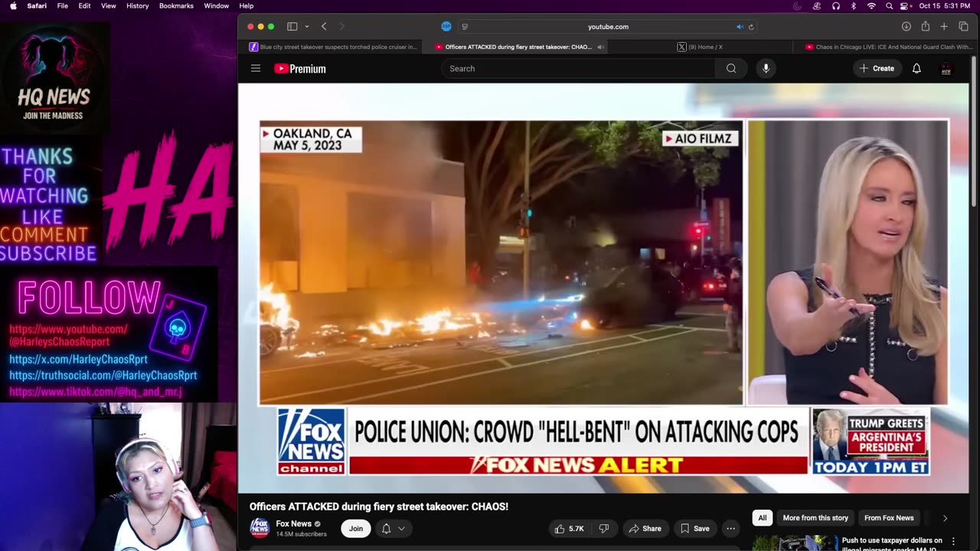This screenshot has height=551, width=980.
Task: Select the More from this story chip
Action: click(x=815, y=518)
